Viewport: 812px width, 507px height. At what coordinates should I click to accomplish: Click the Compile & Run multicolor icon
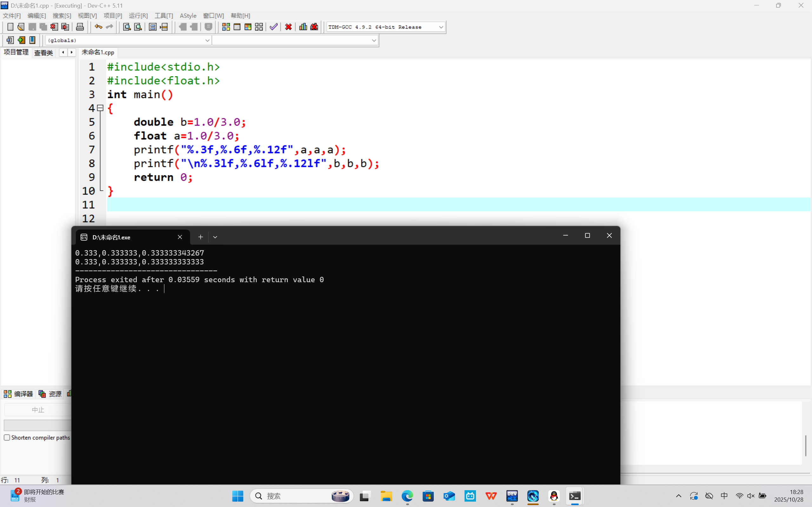pos(248,27)
